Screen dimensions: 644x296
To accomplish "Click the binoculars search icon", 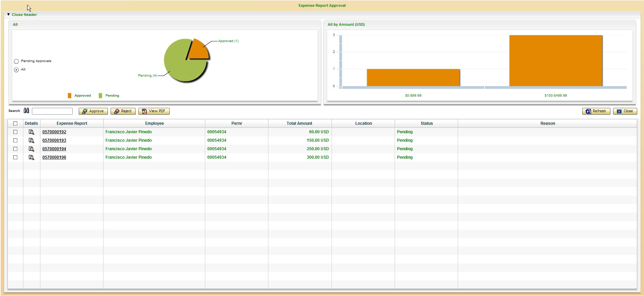I will click(x=26, y=111).
